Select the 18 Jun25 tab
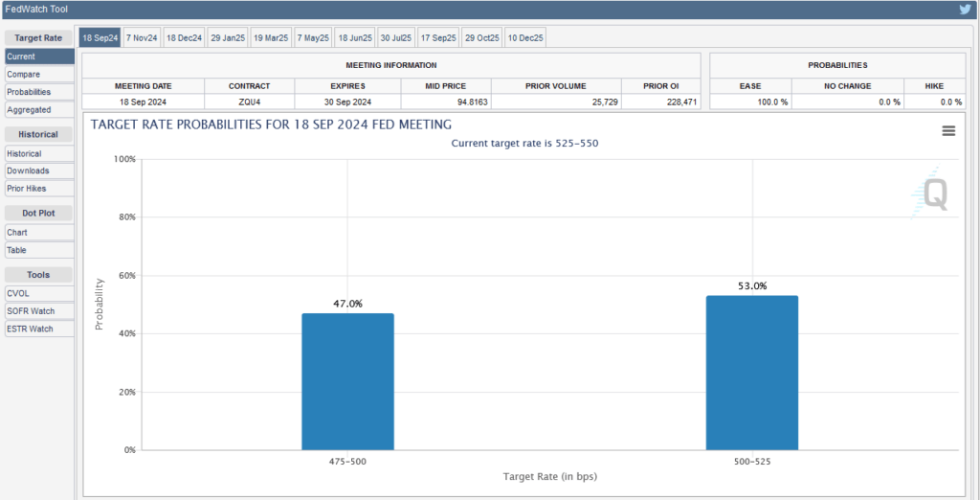980x500 pixels. [x=355, y=38]
